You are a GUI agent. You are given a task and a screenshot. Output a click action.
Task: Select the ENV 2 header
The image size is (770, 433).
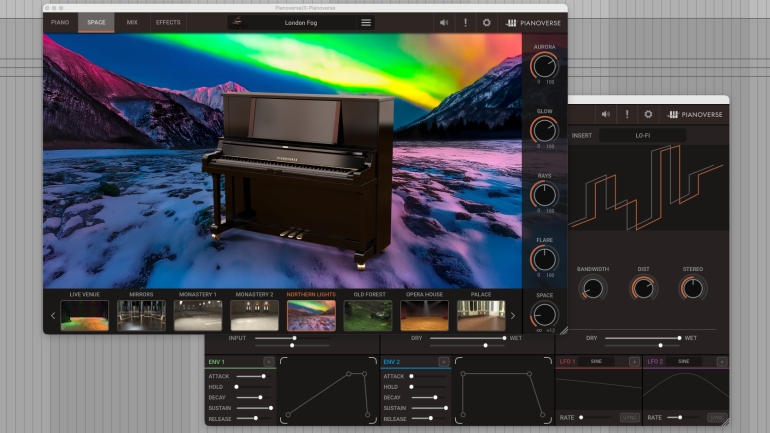[391, 362]
